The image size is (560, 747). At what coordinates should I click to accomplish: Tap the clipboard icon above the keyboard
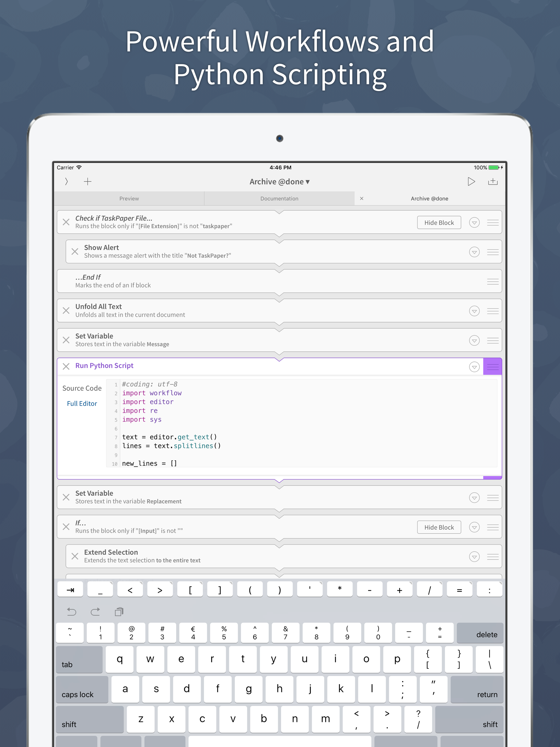click(119, 611)
